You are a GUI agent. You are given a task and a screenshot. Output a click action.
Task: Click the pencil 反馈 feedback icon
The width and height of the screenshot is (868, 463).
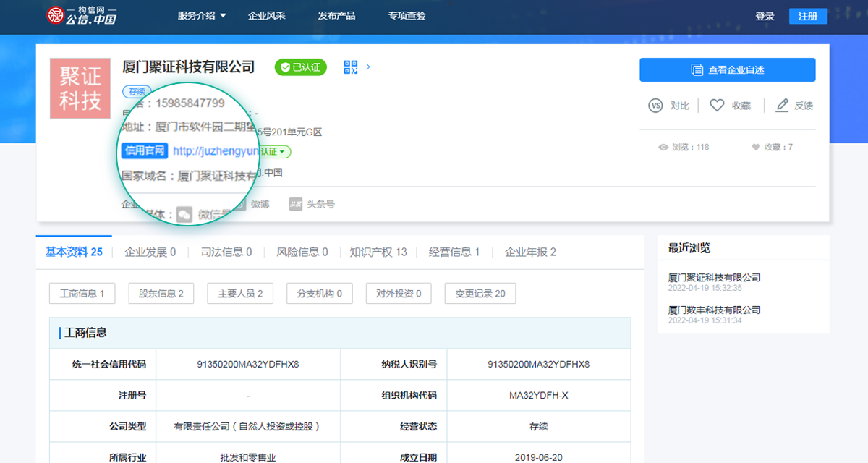click(x=782, y=106)
